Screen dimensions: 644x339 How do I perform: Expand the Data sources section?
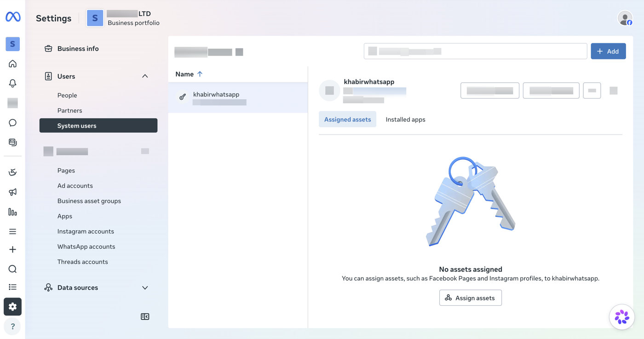[145, 288]
